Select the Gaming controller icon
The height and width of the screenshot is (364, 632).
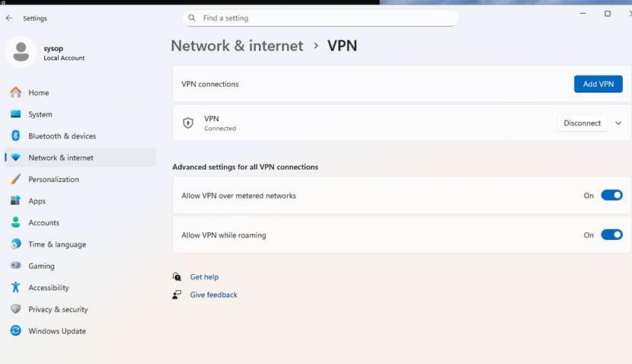point(16,265)
